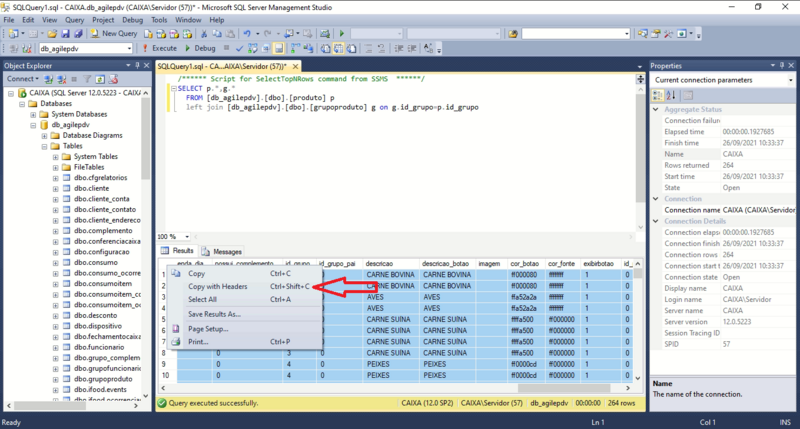
Task: Click the Disconnect icon in Object Explorer
Action: tap(62, 79)
